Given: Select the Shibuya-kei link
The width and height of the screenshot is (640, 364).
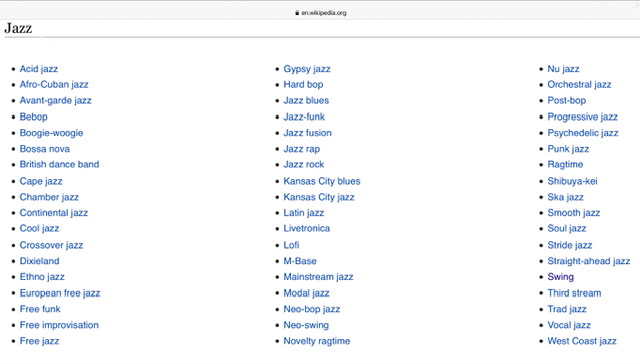Looking at the screenshot, I should pos(572,181).
